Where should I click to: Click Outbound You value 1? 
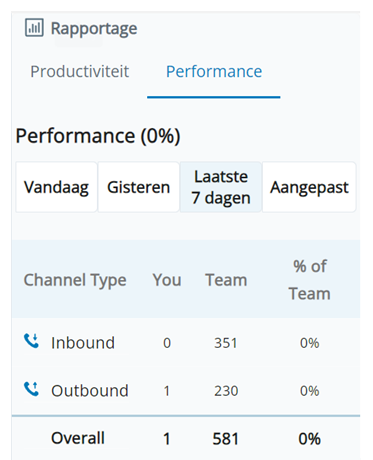tap(167, 391)
